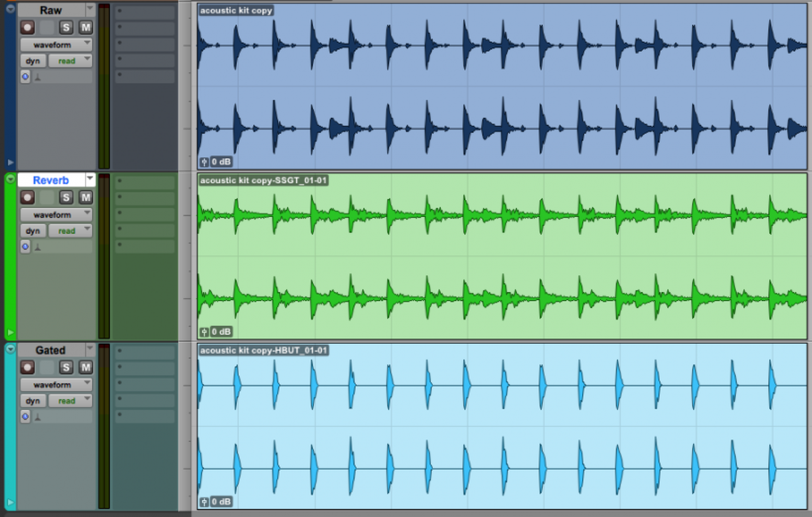Click the Reverb track level meter

coord(104,256)
